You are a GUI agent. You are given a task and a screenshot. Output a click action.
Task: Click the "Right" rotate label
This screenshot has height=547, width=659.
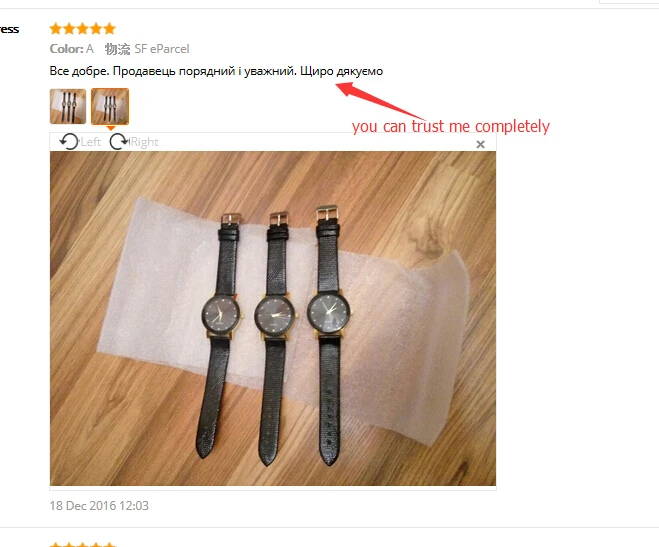click(x=144, y=142)
